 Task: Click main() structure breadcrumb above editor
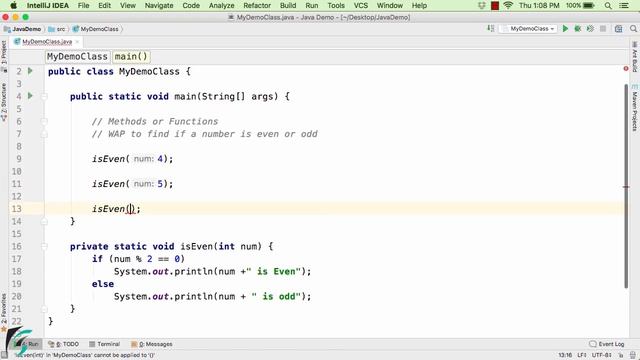click(131, 56)
